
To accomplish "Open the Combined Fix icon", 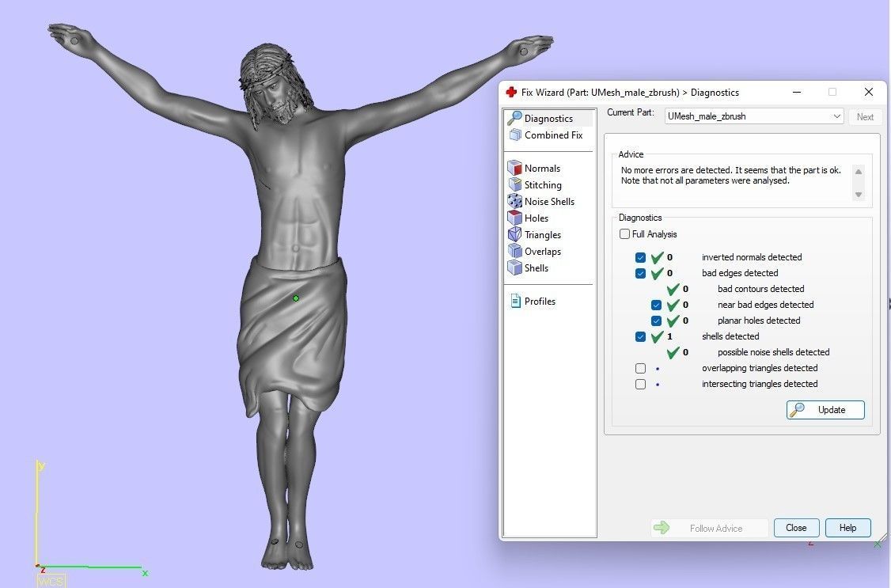I will point(515,135).
